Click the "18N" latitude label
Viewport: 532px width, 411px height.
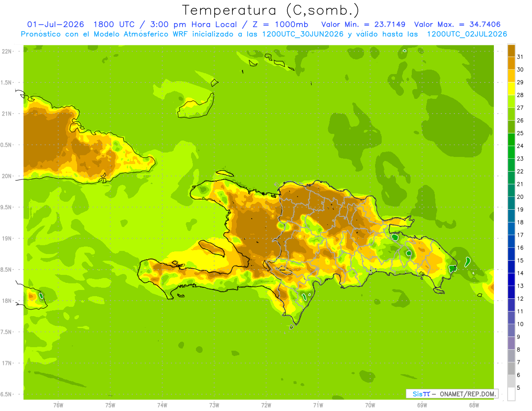click(7, 301)
